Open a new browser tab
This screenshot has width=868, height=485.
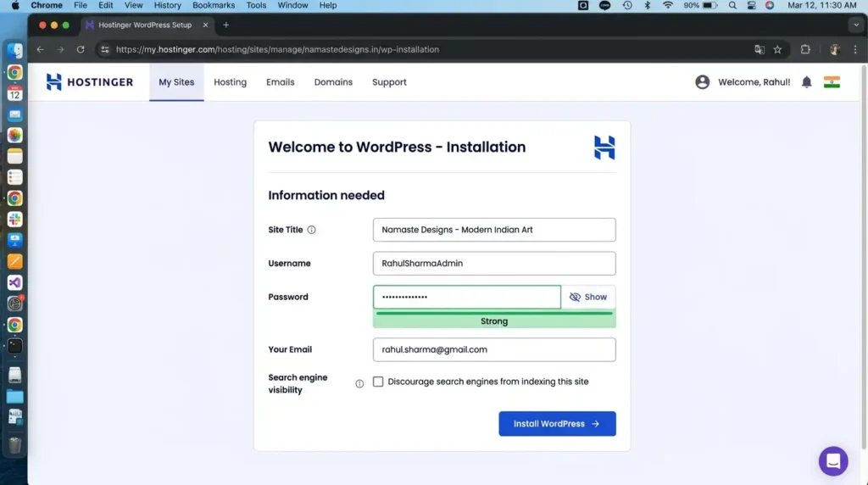[x=225, y=25]
